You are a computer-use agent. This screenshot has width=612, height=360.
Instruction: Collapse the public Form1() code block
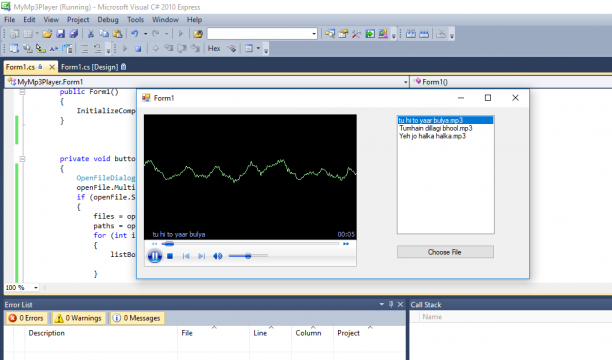coord(22,92)
